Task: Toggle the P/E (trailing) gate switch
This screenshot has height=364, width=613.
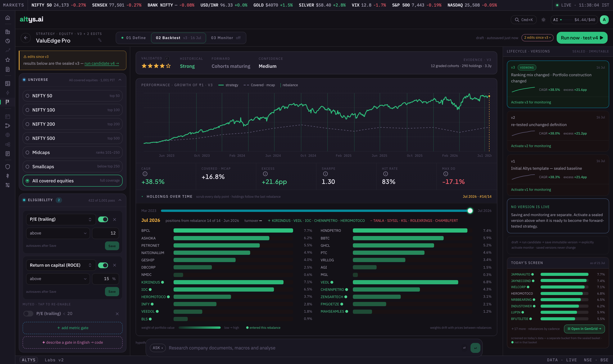Action: point(103,220)
